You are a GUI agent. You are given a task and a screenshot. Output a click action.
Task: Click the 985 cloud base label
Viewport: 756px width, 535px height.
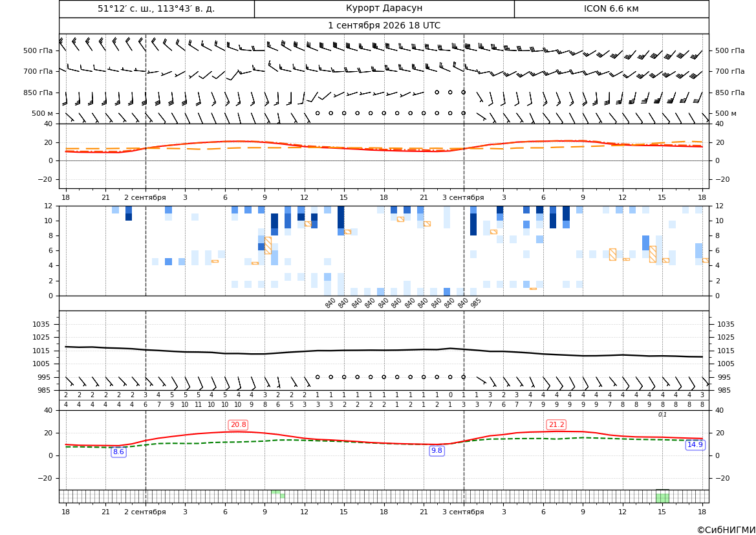tap(475, 303)
